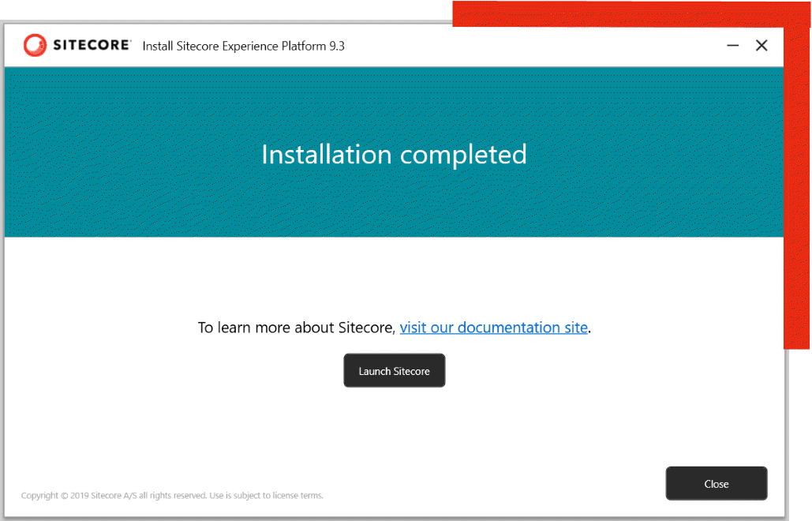Screen dimensions: 812x521
Task: Click the Close button at bottom
Action: tap(717, 483)
